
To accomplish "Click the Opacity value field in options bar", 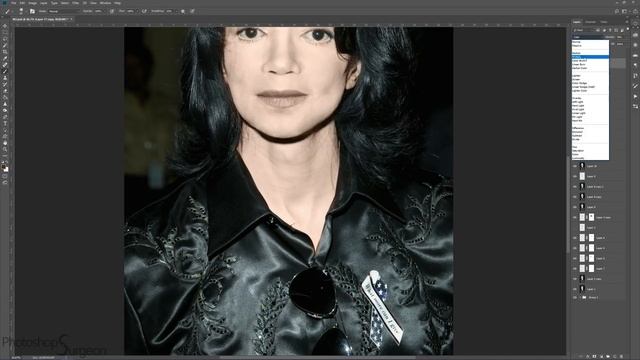I will click(98, 11).
